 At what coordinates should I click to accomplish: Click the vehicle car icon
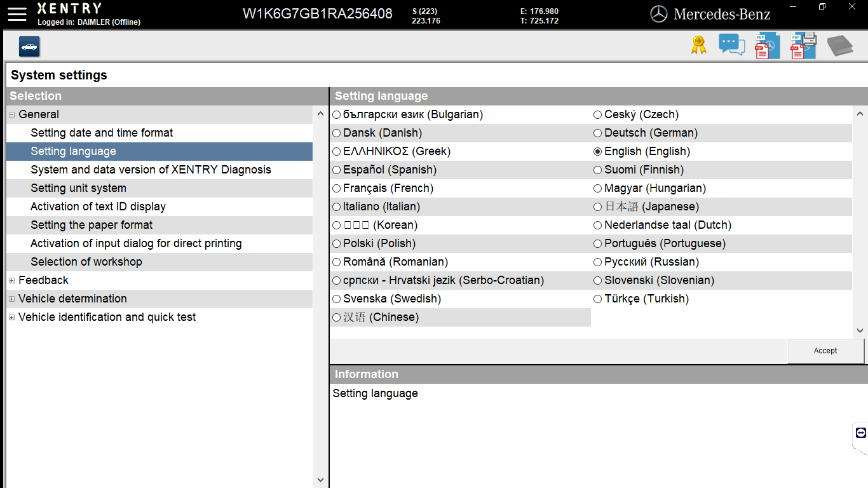pos(29,46)
